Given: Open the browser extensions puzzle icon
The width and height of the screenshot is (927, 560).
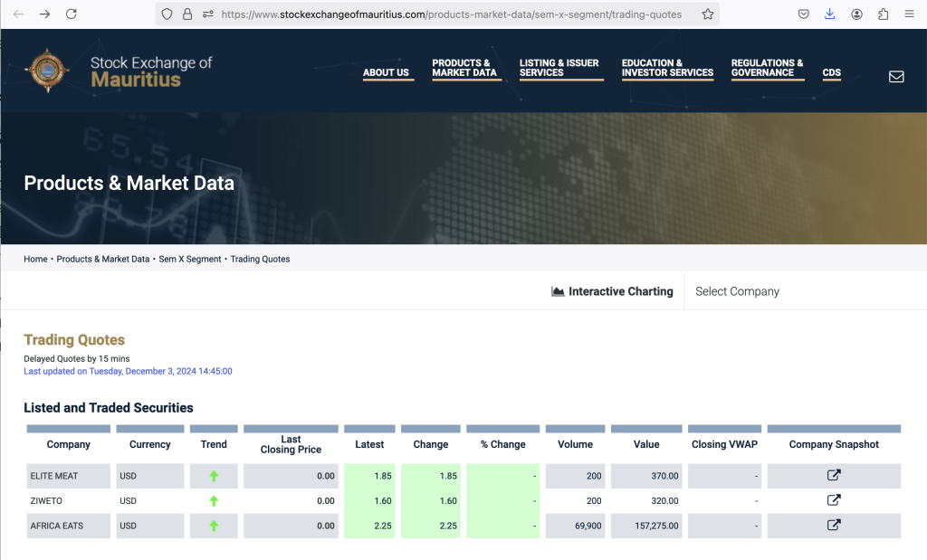Looking at the screenshot, I should pos(884,14).
